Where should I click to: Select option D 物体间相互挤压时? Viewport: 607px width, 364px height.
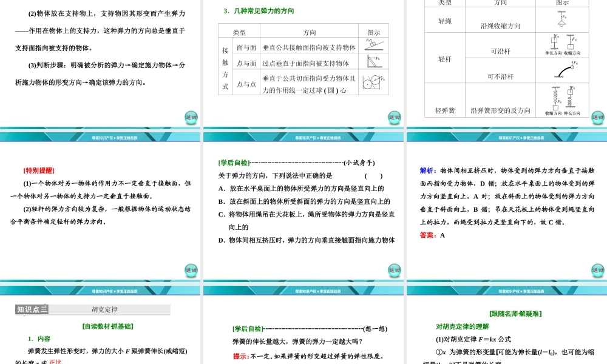307,240
